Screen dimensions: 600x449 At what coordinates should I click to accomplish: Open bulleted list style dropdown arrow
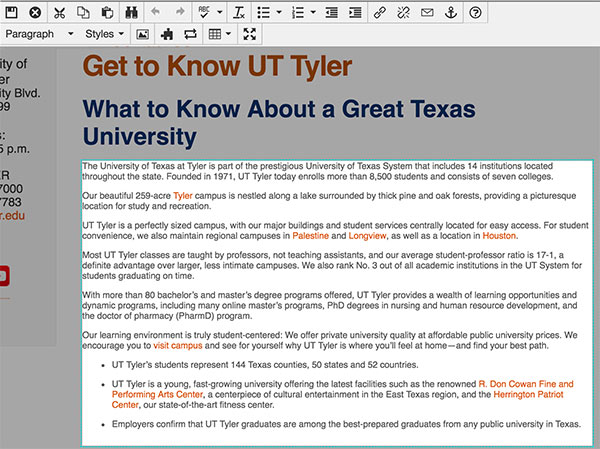pyautogui.click(x=279, y=12)
